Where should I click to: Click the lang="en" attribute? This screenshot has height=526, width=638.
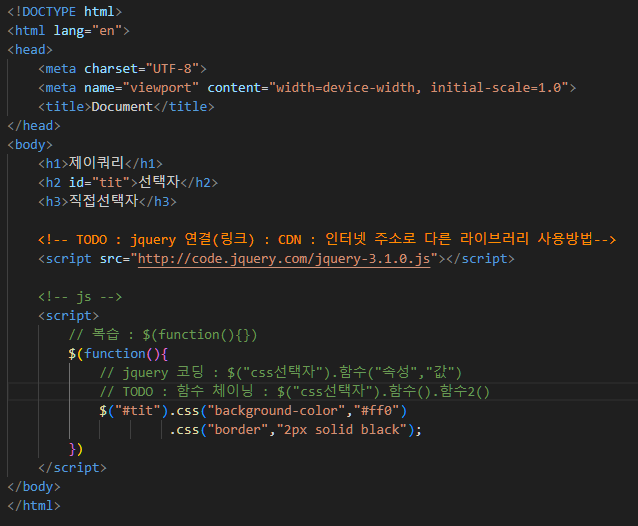click(87, 31)
